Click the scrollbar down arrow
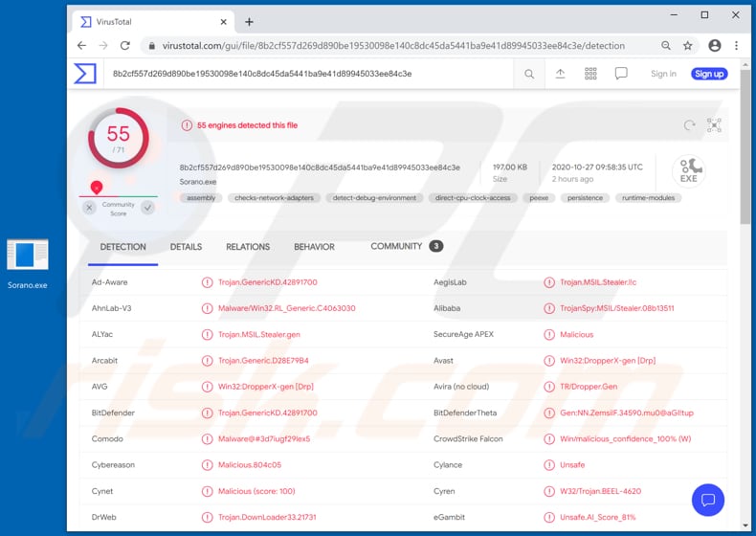This screenshot has height=536, width=756. click(x=745, y=525)
